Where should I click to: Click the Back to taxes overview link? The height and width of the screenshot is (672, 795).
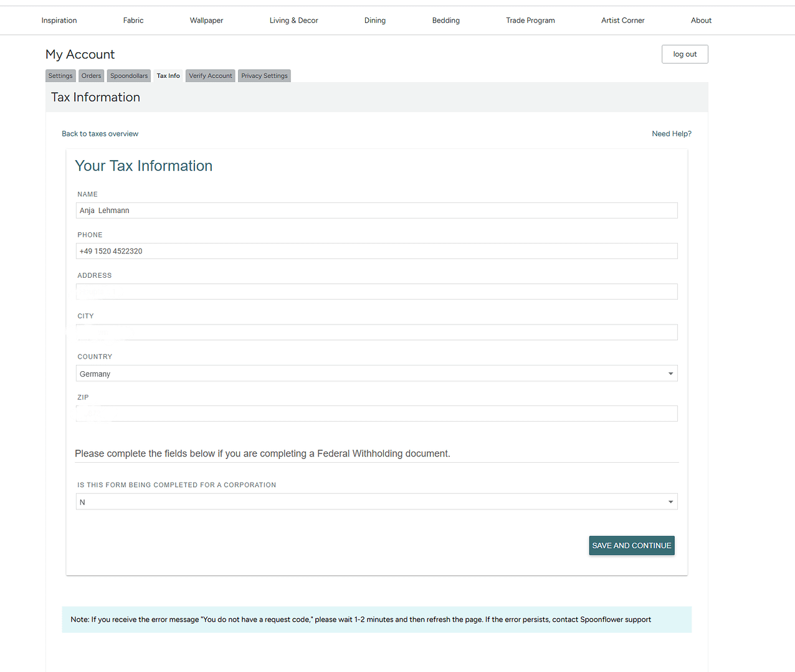100,134
